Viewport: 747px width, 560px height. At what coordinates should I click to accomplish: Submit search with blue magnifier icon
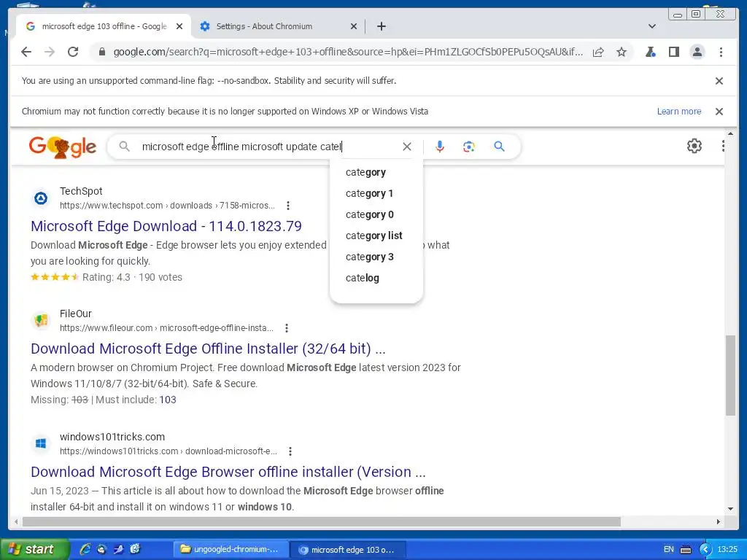pyautogui.click(x=499, y=147)
